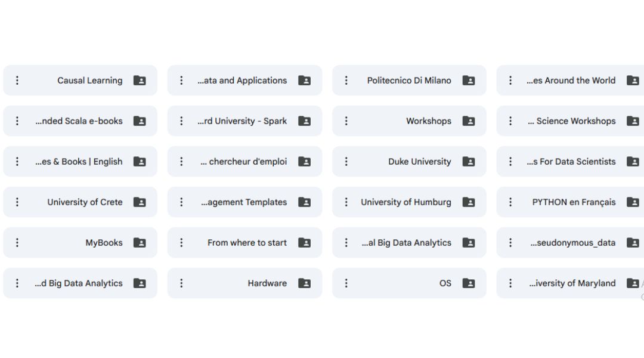Screen dimensions: 644x358
Task: Click shared folder icon next to Politecnico Di Milano
Action: click(469, 81)
